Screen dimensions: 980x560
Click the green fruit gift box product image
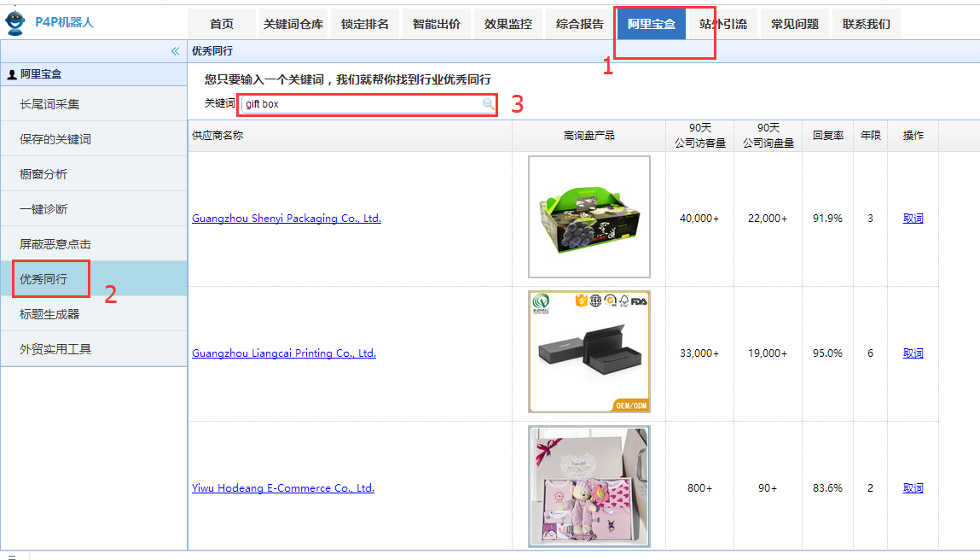click(589, 217)
